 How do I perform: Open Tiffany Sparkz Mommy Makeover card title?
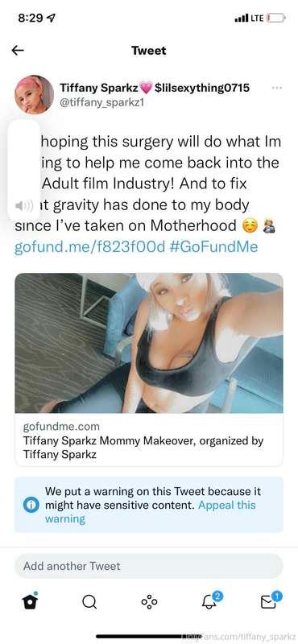tap(143, 448)
